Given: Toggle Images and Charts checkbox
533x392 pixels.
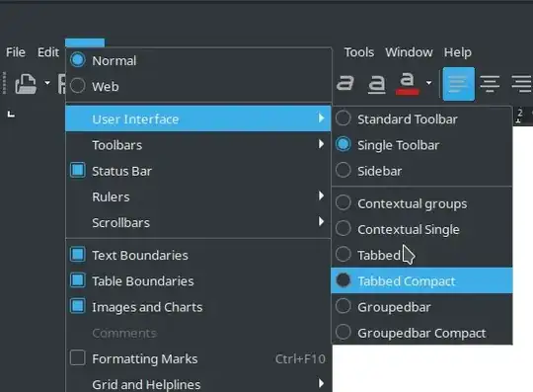Looking at the screenshot, I should point(78,306).
